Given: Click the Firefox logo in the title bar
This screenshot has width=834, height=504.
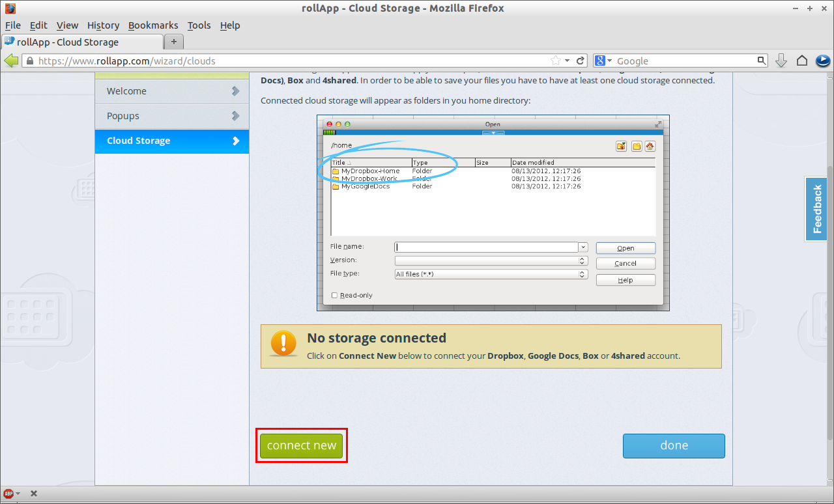Looking at the screenshot, I should (x=10, y=8).
